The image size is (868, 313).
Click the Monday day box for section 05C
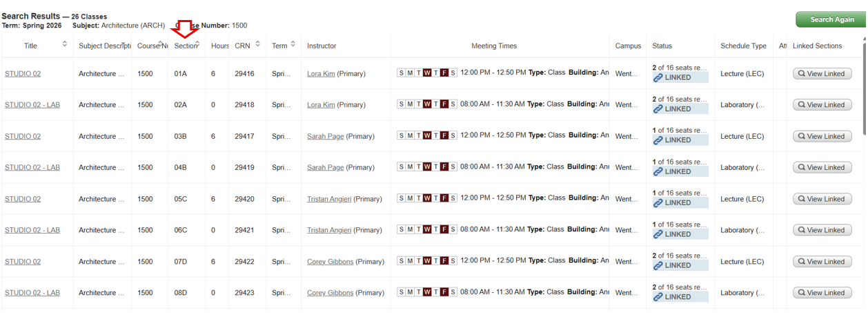(x=410, y=199)
